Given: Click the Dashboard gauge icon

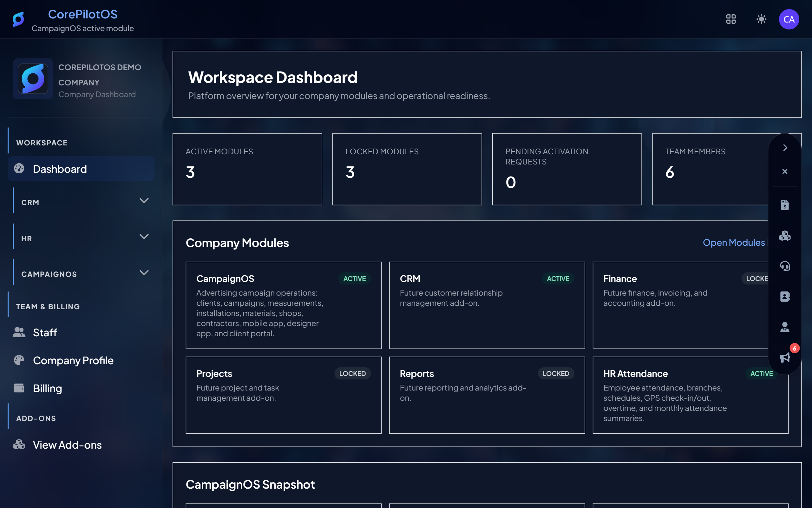Looking at the screenshot, I should coord(19,168).
